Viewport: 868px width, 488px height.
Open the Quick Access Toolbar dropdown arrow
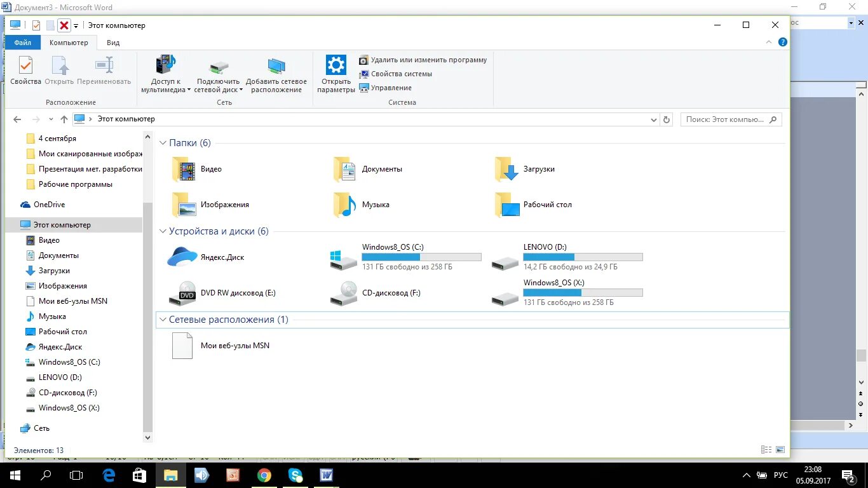(76, 25)
